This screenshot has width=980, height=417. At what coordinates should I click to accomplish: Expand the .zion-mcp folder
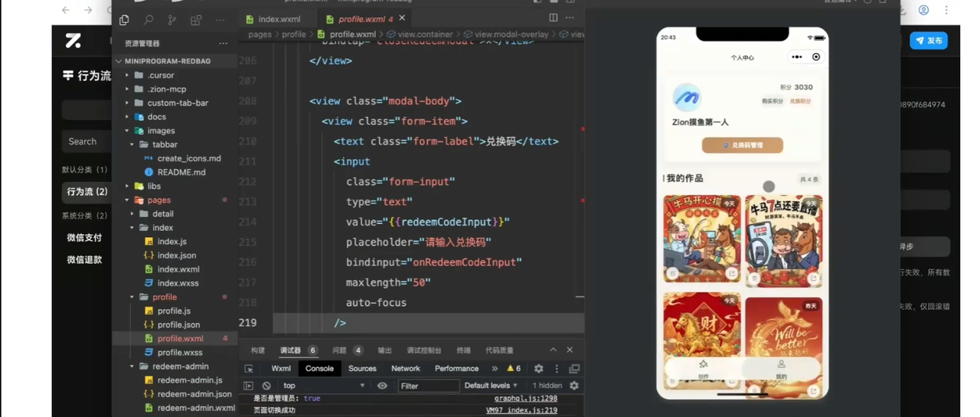coord(166,89)
